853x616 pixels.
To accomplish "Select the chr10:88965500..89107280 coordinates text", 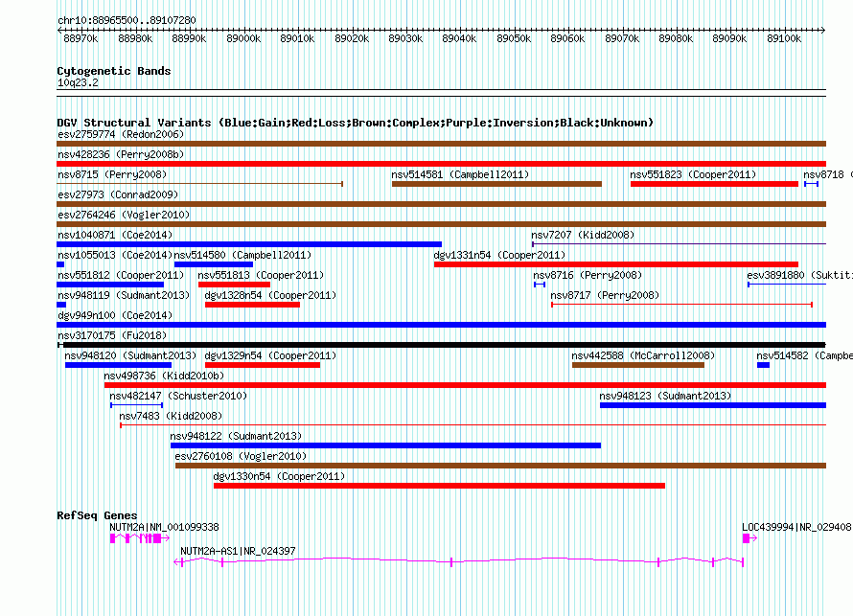I will click(x=127, y=20).
